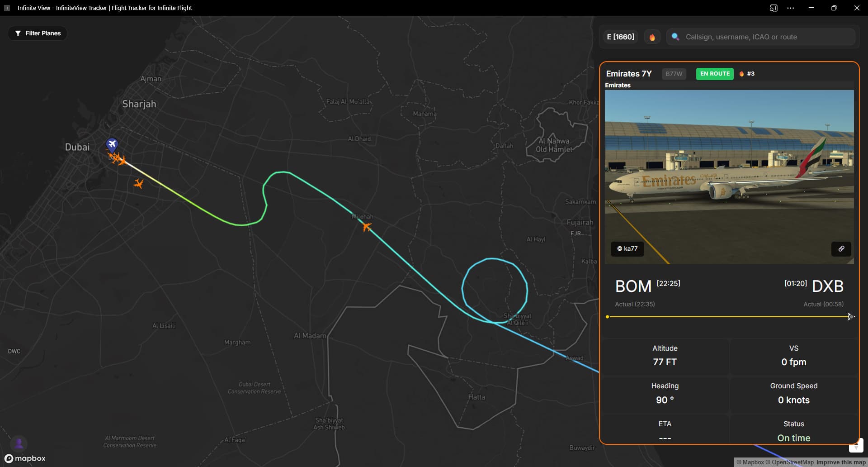Select the DXB arrival airport code
The height and width of the screenshot is (467, 868).
828,286
